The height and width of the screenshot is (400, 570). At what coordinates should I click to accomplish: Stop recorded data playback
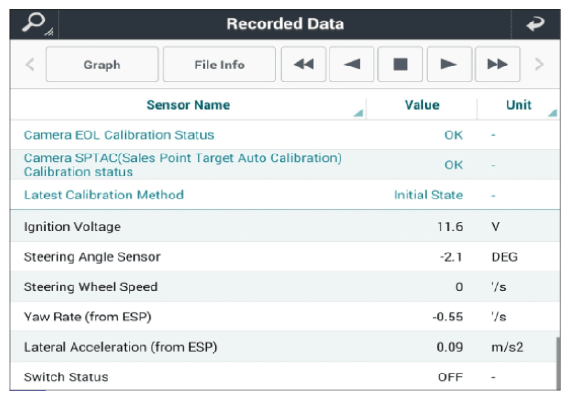click(400, 64)
